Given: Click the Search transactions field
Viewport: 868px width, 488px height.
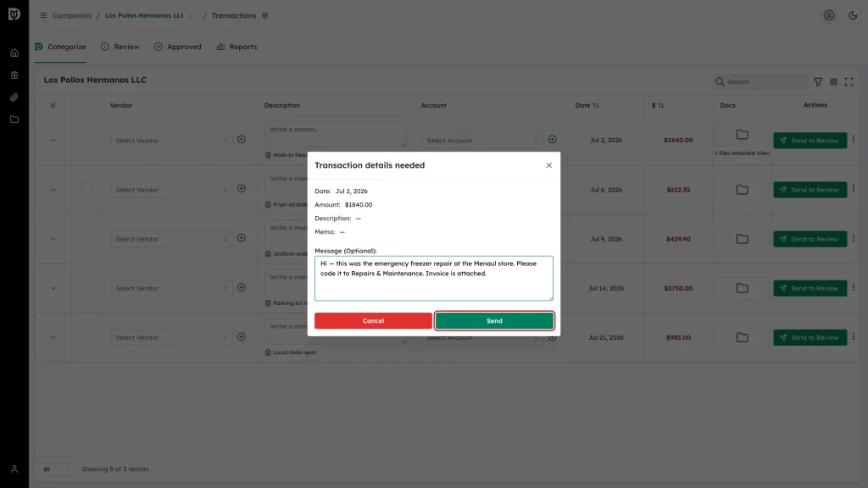Looking at the screenshot, I should pyautogui.click(x=760, y=82).
